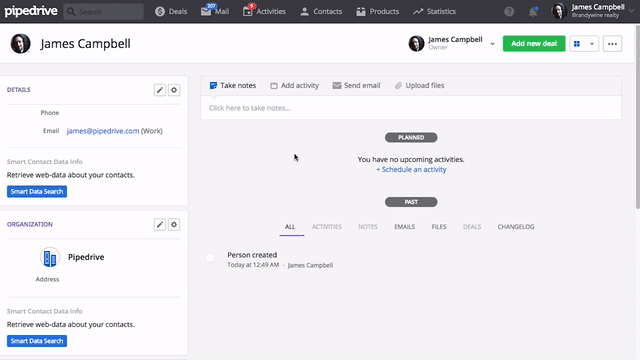Select the Take notes tab
This screenshot has height=360, width=640.
coord(233,85)
